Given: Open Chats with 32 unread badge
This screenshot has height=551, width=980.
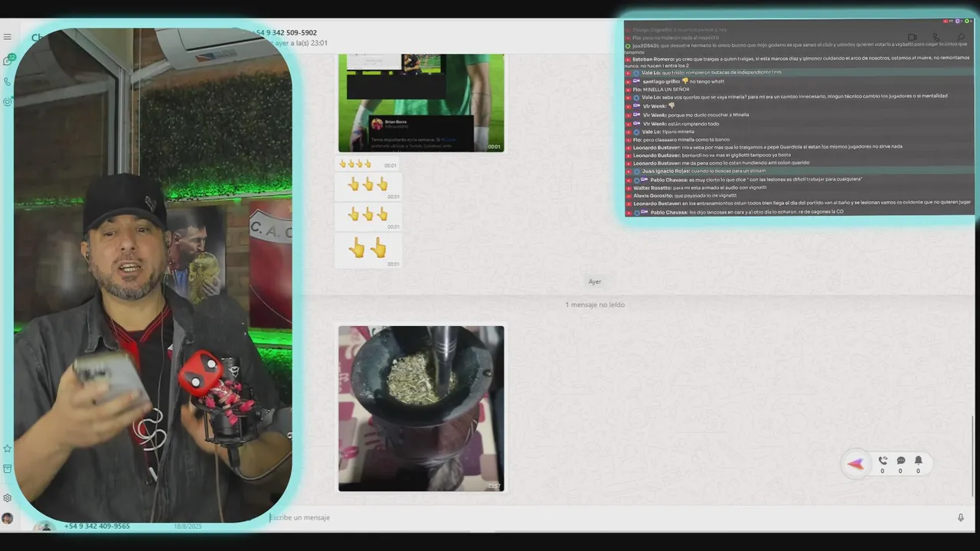Looking at the screenshot, I should (x=8, y=60).
